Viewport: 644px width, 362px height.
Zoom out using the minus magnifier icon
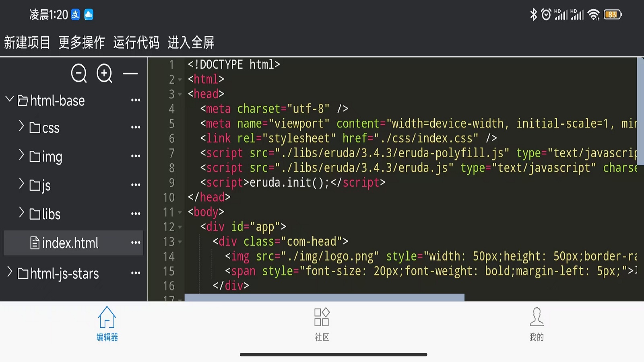pos(79,73)
